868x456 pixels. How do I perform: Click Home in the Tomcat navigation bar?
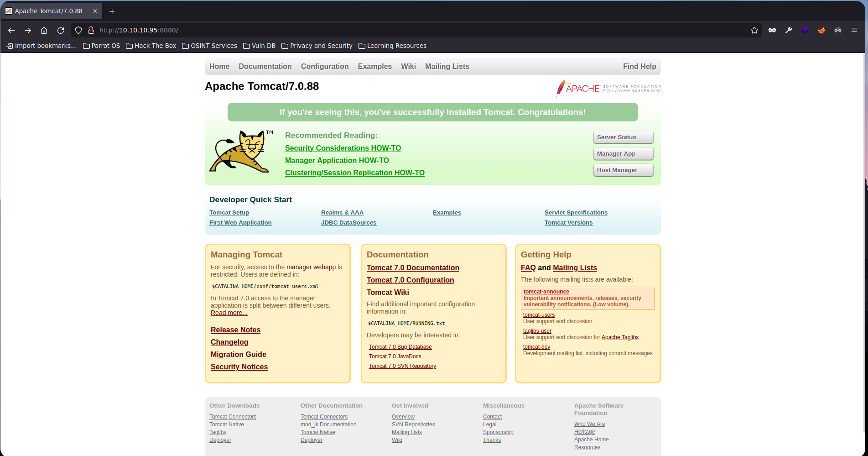[219, 67]
